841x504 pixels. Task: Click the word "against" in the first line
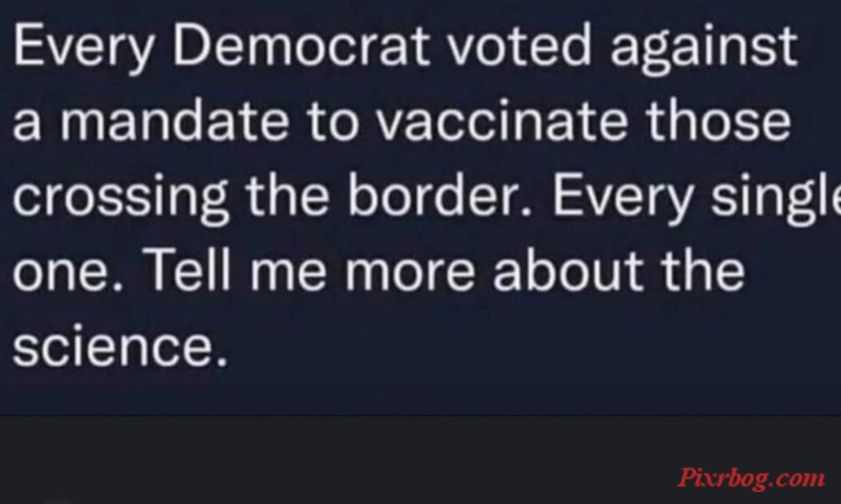point(704,50)
